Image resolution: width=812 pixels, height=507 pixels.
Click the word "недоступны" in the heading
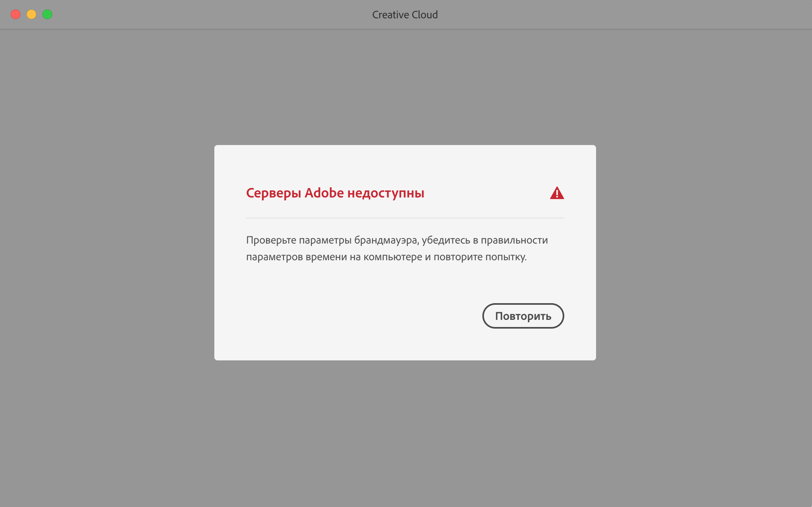[x=386, y=193]
